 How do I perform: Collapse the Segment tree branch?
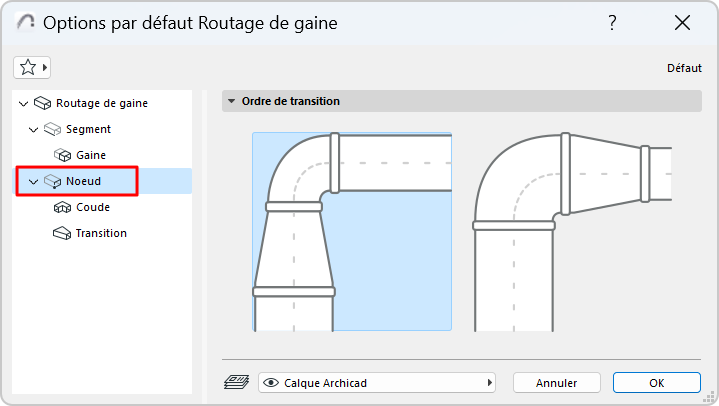34,129
